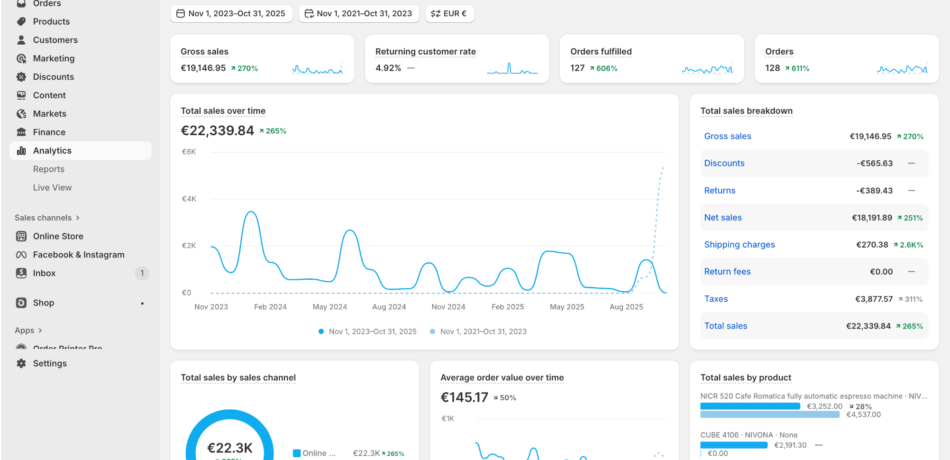Screen dimensions: 950x460
Task: Click the Facebook & Instagram icon
Action: (22, 255)
